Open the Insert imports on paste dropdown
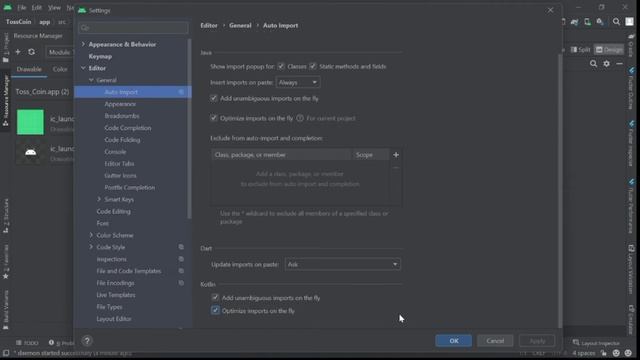Image resolution: width=640 pixels, height=360 pixels. tap(298, 82)
